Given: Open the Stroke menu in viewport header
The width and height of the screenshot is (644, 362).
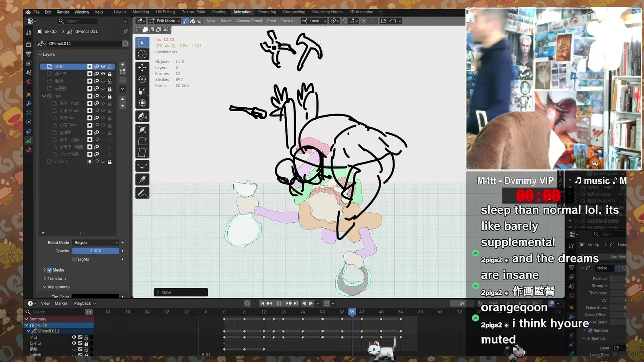Looking at the screenshot, I should point(287,21).
